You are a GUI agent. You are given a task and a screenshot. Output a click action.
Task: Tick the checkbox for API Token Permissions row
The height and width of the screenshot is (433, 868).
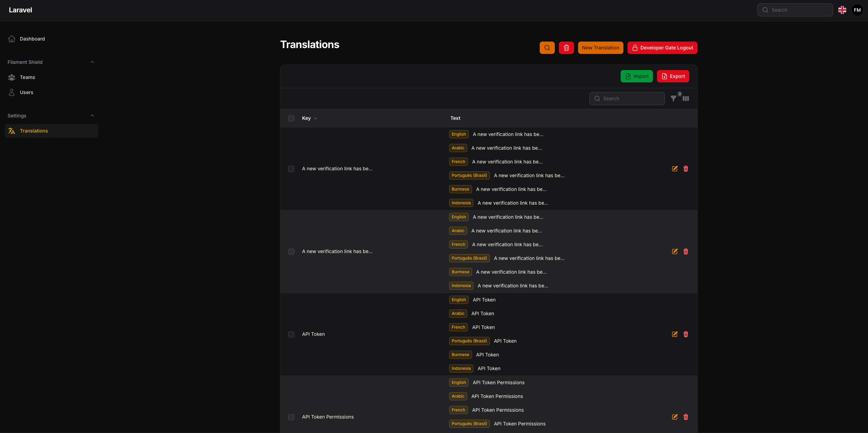click(x=291, y=417)
